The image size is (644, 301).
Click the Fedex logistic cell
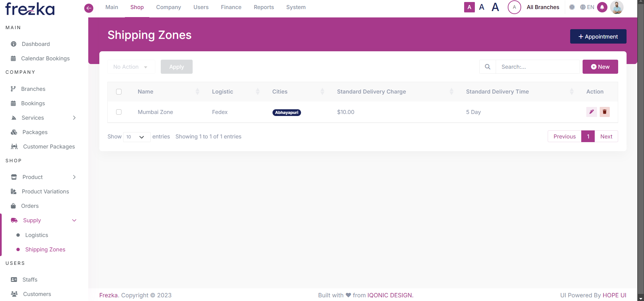click(220, 112)
